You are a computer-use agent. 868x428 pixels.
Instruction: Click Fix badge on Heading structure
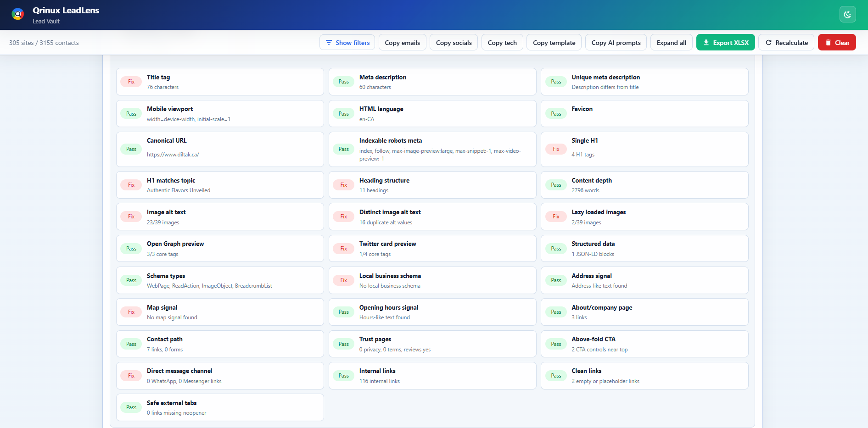pyautogui.click(x=344, y=185)
